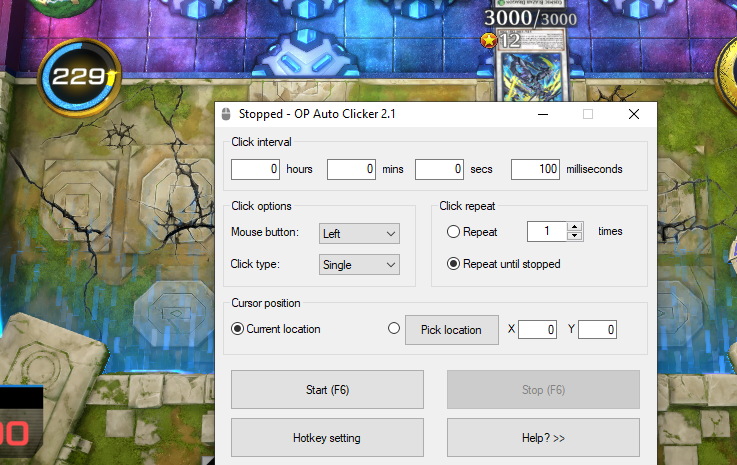Viewport: 737px width, 465px height.
Task: Click the mins interval field
Action: [351, 169]
